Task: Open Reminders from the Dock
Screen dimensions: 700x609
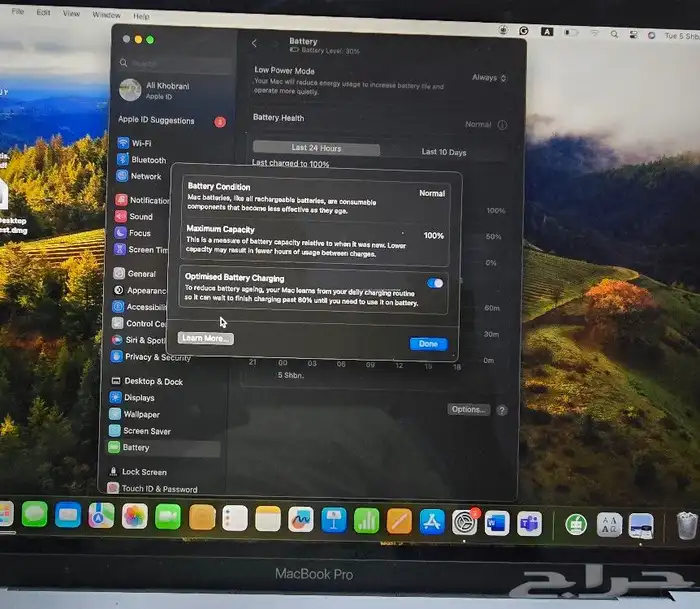Action: [x=235, y=518]
